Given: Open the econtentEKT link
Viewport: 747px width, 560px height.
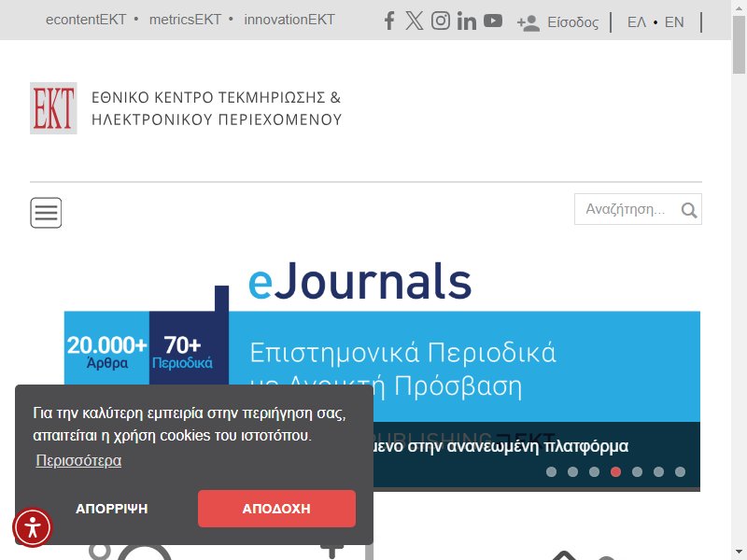Looking at the screenshot, I should (86, 20).
